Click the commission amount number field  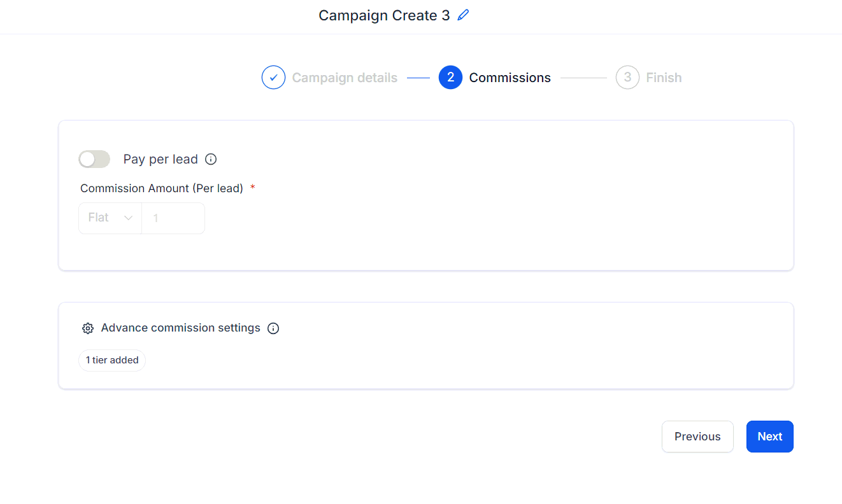pyautogui.click(x=173, y=218)
